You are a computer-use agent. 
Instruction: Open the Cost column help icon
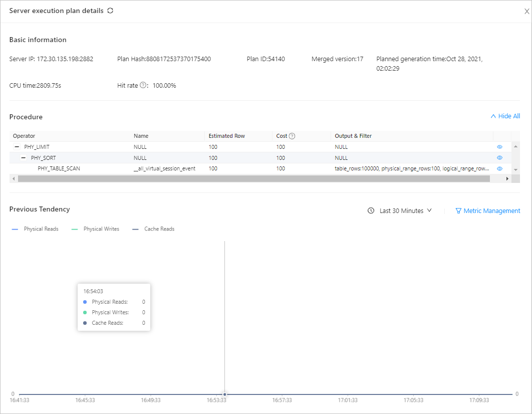click(x=292, y=136)
